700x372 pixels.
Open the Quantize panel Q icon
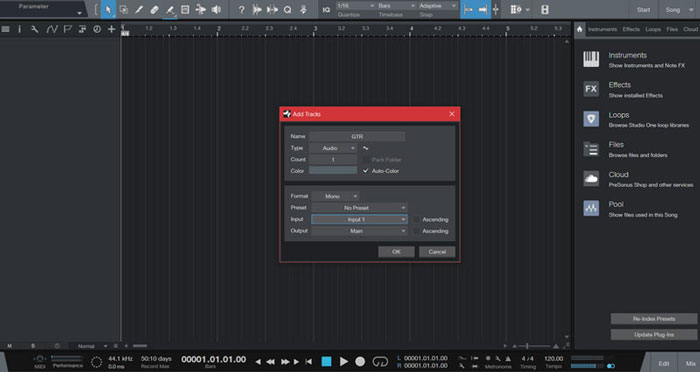pyautogui.click(x=288, y=9)
